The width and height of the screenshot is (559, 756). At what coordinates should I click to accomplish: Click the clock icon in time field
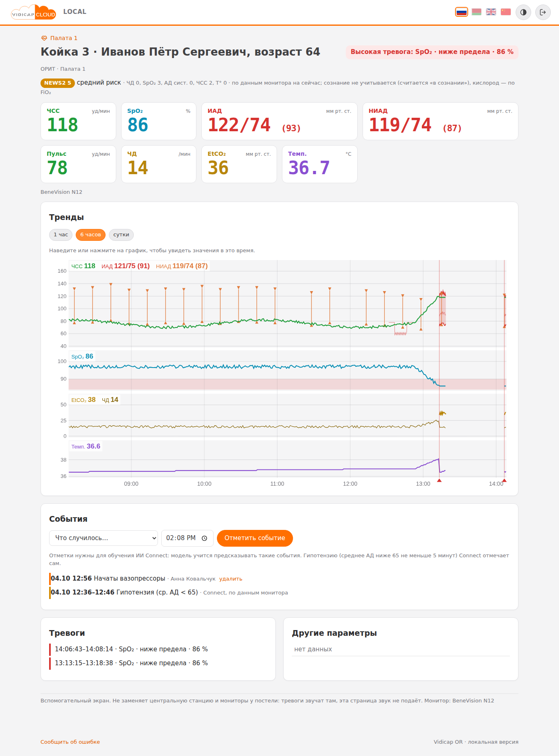tap(205, 538)
